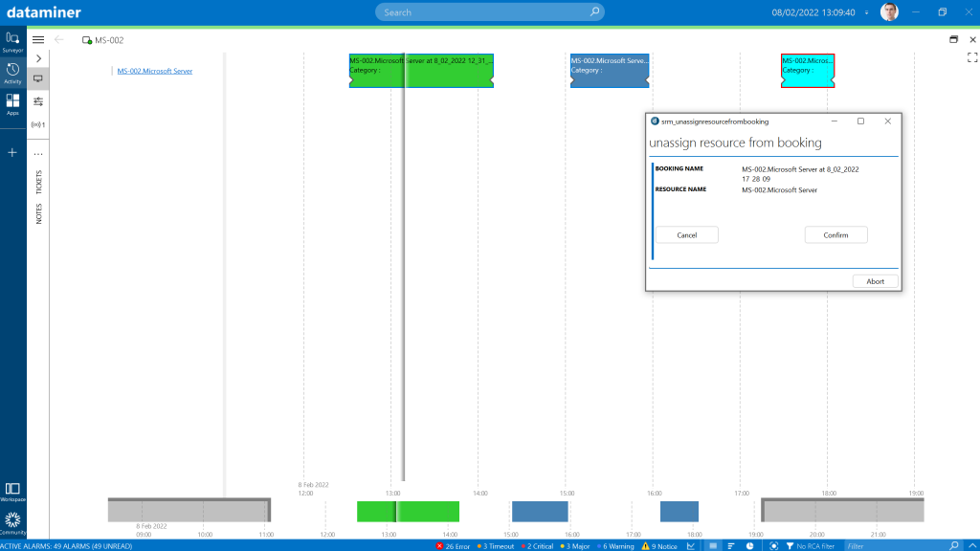Select the alarm list view icon
This screenshot has height=551, width=980.
pyautogui.click(x=713, y=546)
